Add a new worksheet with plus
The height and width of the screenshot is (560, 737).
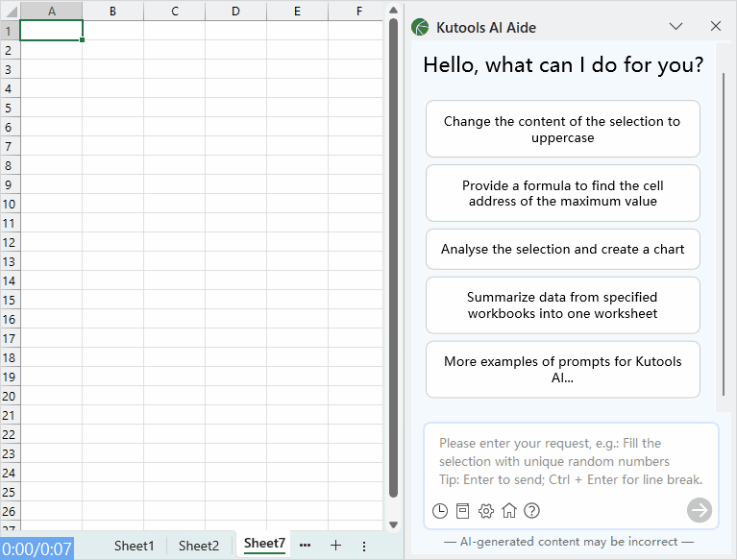point(335,546)
